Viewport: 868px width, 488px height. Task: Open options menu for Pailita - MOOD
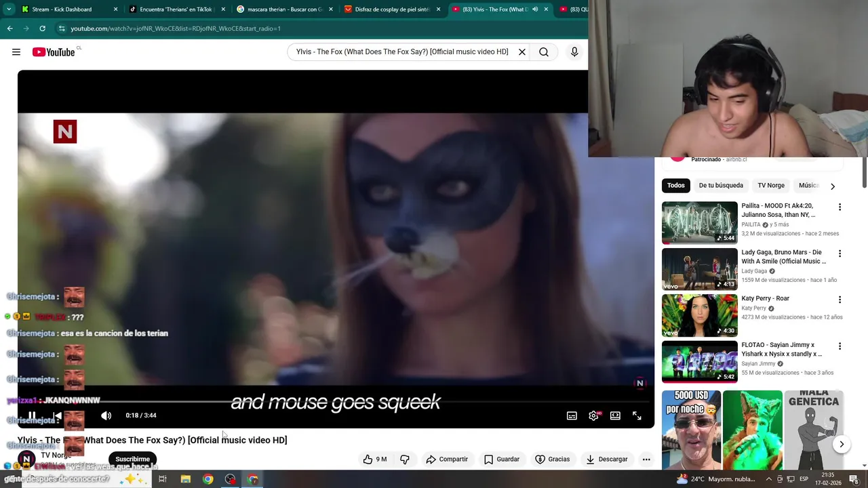click(x=840, y=207)
